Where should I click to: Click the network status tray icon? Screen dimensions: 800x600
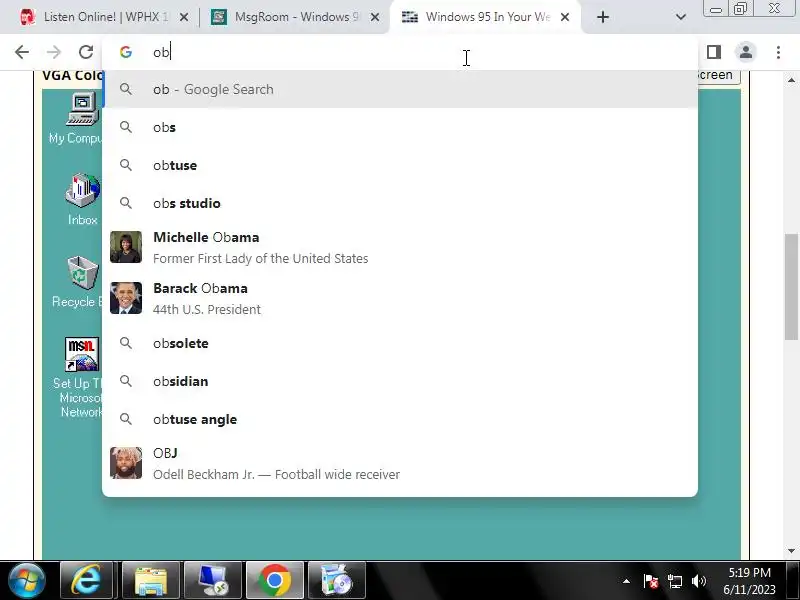click(x=674, y=581)
